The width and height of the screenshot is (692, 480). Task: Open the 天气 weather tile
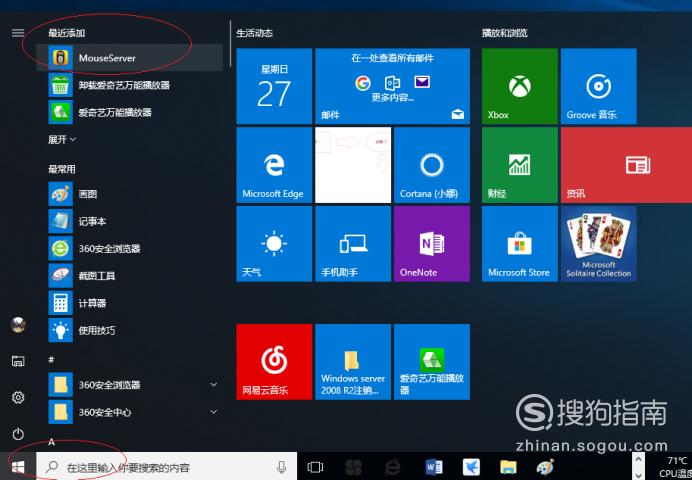tap(274, 244)
